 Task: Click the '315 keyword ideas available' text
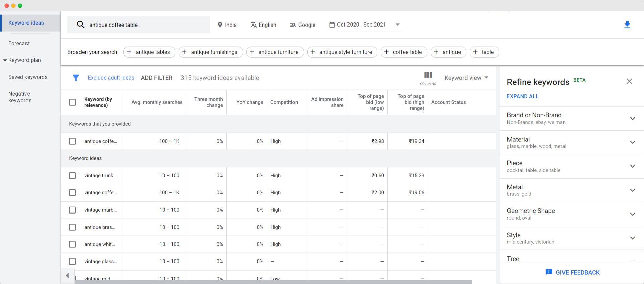coord(220,78)
